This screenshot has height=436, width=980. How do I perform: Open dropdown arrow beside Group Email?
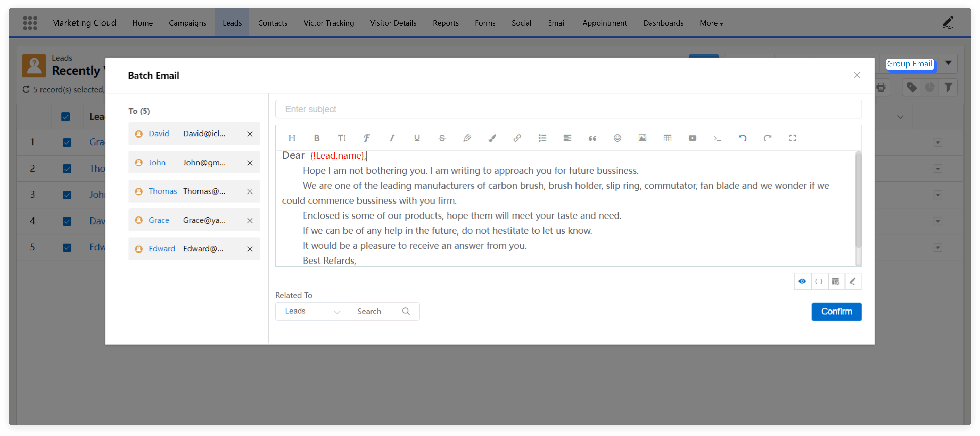[x=948, y=63]
